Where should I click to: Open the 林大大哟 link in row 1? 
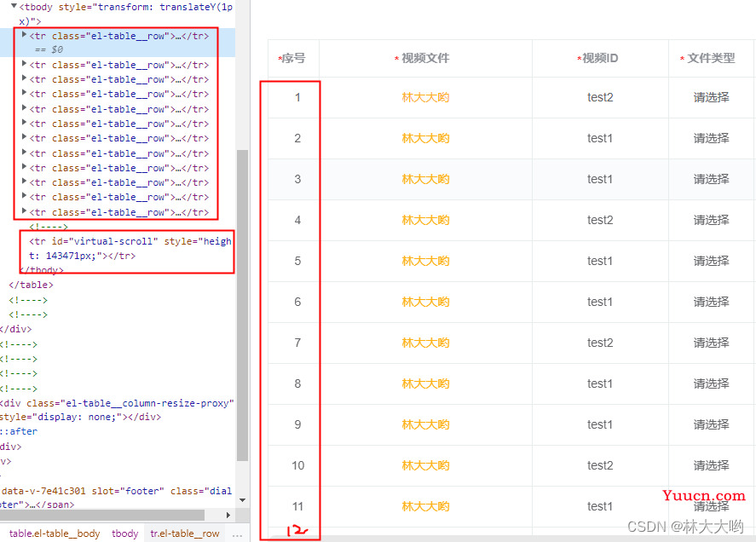(x=425, y=97)
